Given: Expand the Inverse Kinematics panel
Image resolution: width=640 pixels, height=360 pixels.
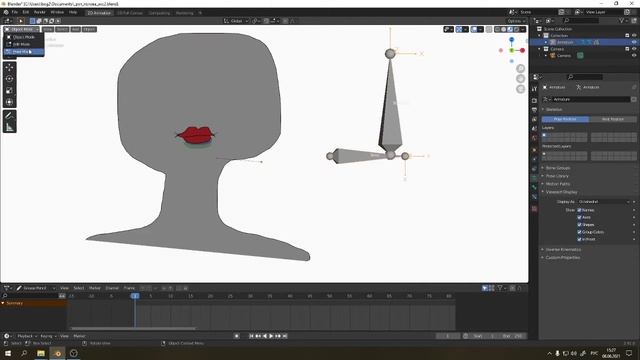Looking at the screenshot, I should click(x=563, y=249).
